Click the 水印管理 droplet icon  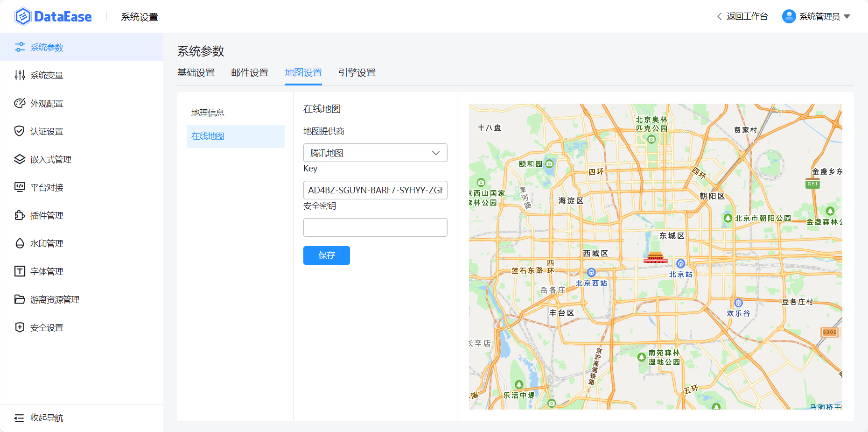(20, 243)
